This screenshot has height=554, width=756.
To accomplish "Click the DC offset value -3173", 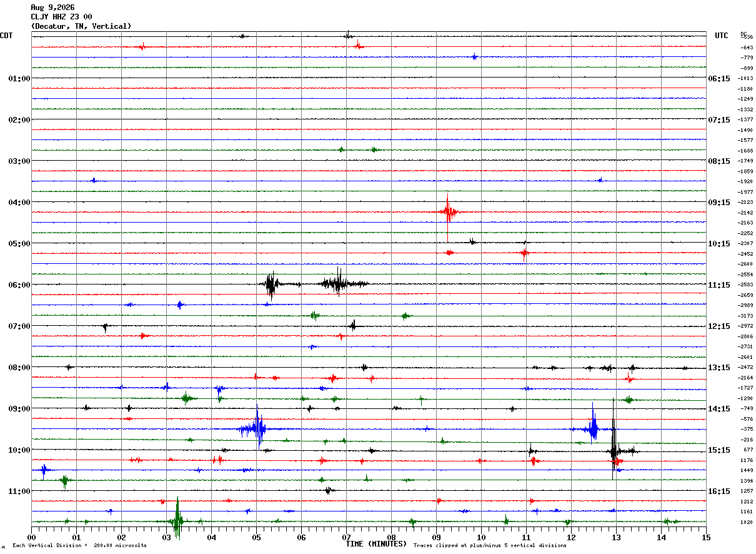I will coord(745,316).
